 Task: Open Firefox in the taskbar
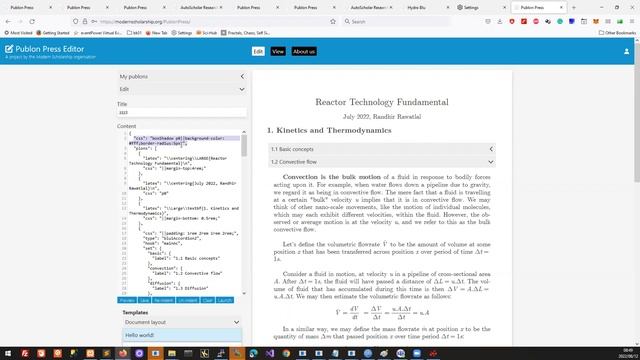[122, 353]
